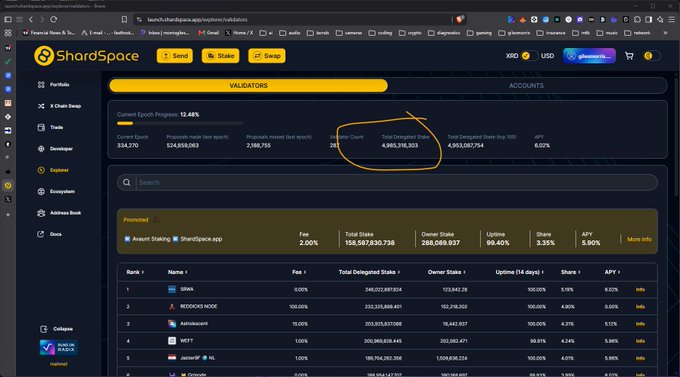The width and height of the screenshot is (680, 377).
Task: Open the Portfolio sidebar item
Action: pyautogui.click(x=53, y=85)
